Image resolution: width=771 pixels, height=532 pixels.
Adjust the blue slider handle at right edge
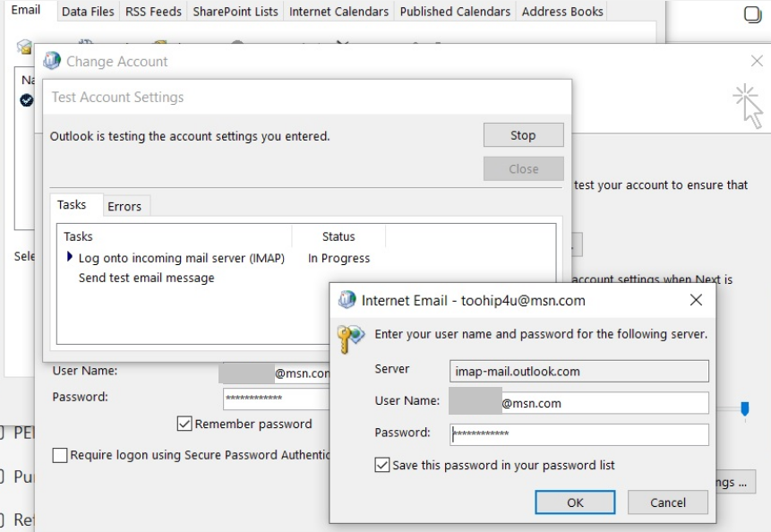pos(745,408)
